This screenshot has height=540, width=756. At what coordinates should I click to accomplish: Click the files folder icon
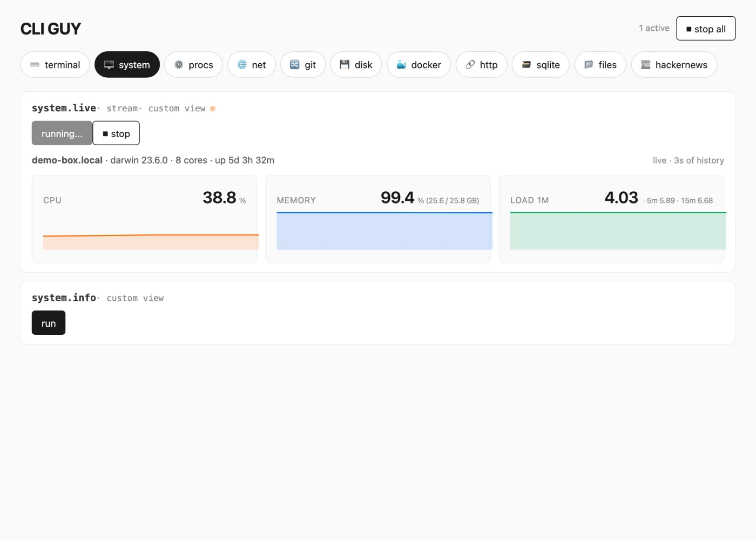tap(589, 65)
